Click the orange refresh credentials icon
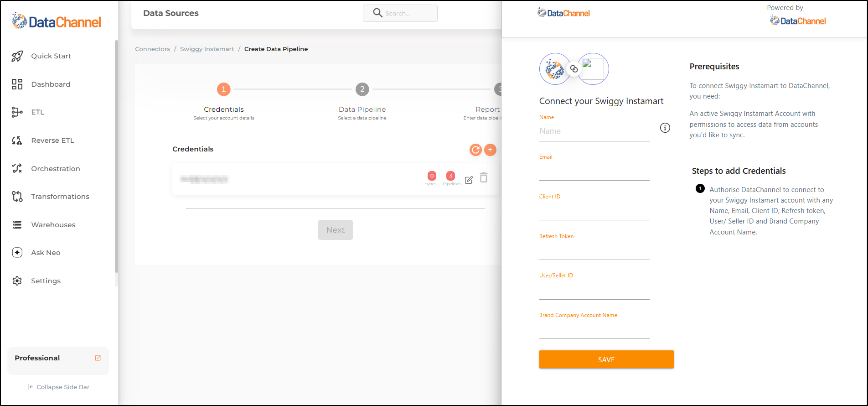 click(x=475, y=150)
